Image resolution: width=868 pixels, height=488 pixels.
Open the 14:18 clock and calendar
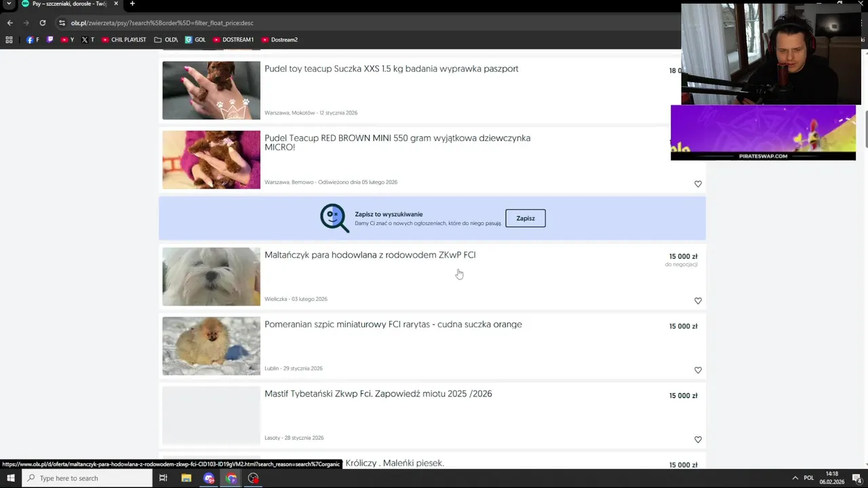point(832,478)
